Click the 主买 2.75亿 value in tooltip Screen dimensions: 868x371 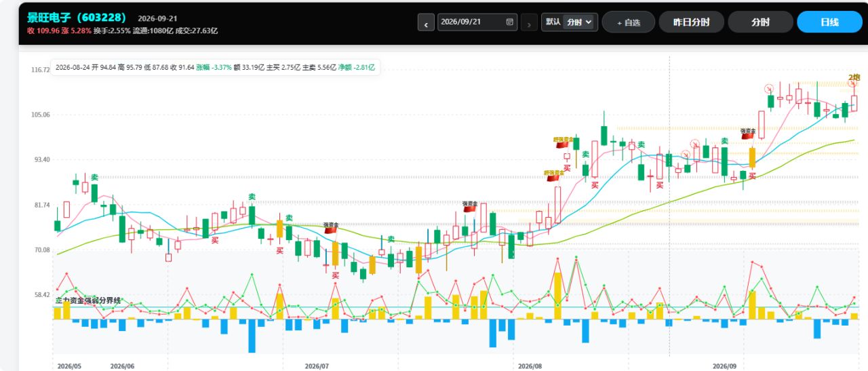point(283,68)
